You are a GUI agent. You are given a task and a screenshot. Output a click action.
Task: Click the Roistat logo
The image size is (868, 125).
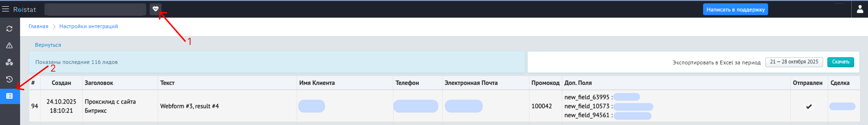(25, 9)
